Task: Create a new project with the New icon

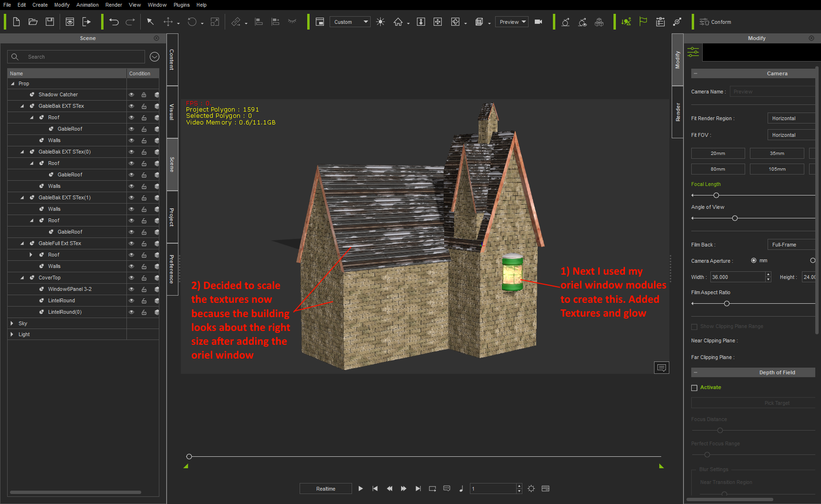Action: click(16, 22)
